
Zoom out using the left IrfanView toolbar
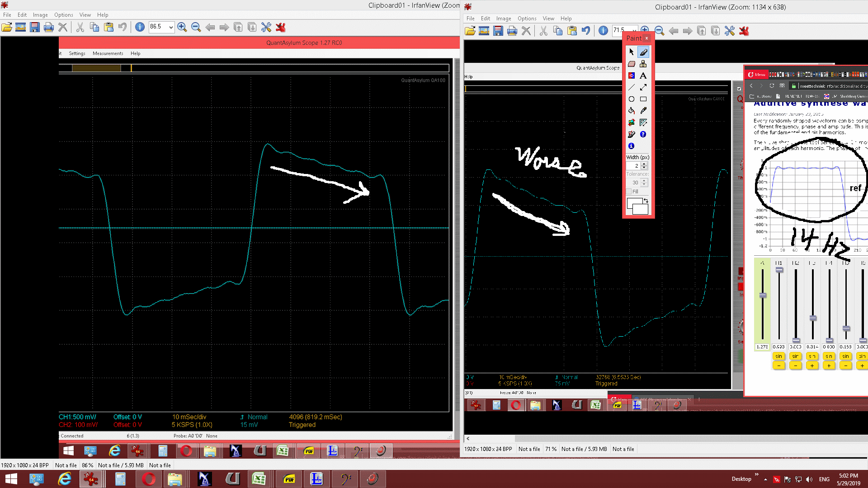tap(196, 28)
